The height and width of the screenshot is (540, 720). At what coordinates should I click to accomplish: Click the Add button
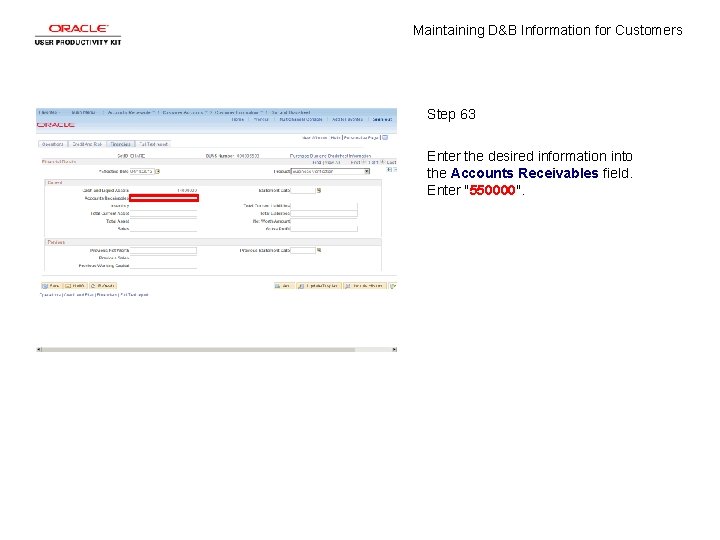[x=284, y=286]
